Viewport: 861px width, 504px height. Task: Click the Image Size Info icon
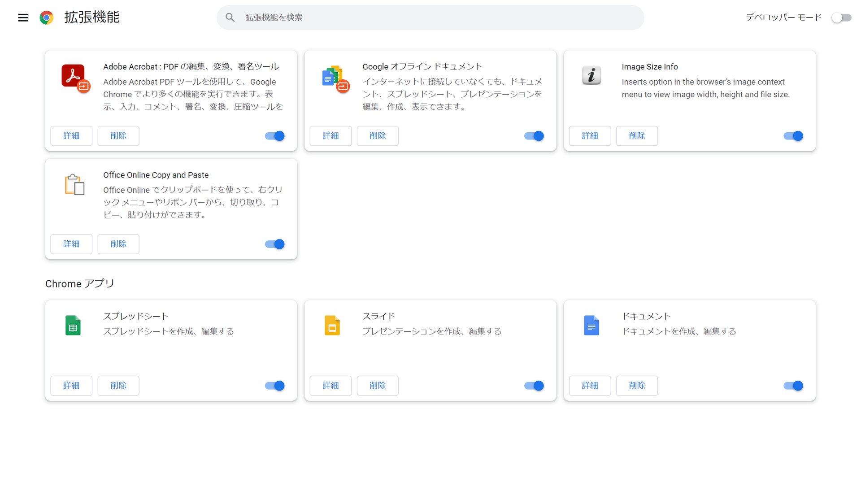click(x=591, y=75)
